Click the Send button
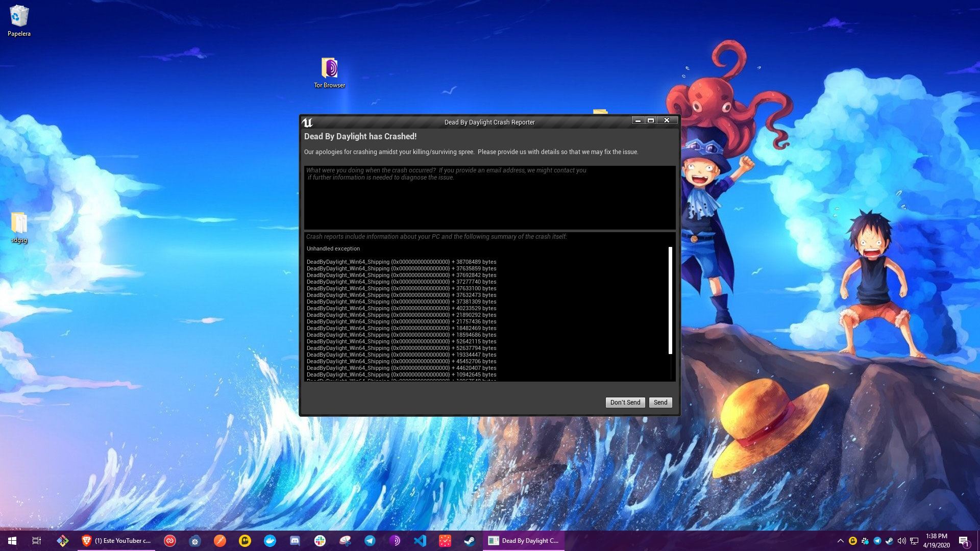This screenshot has width=980, height=551. [660, 403]
